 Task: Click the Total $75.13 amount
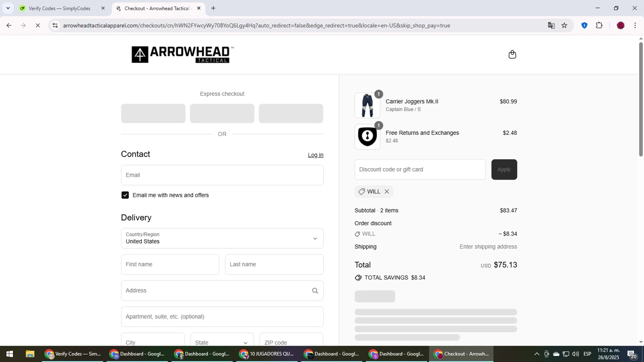[x=505, y=265]
